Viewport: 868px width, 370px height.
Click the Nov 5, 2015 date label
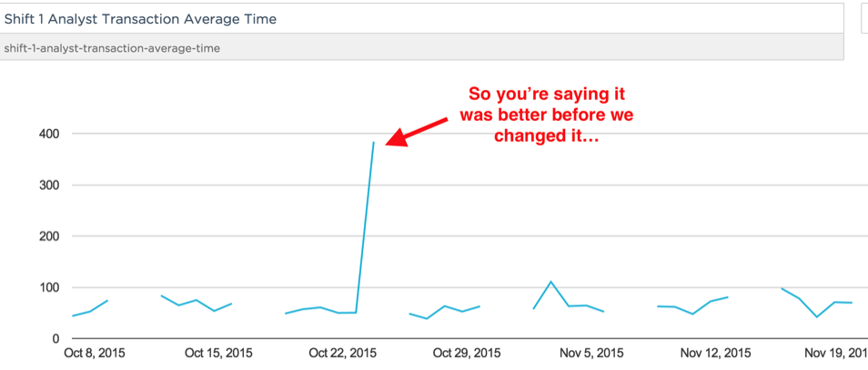tap(591, 354)
